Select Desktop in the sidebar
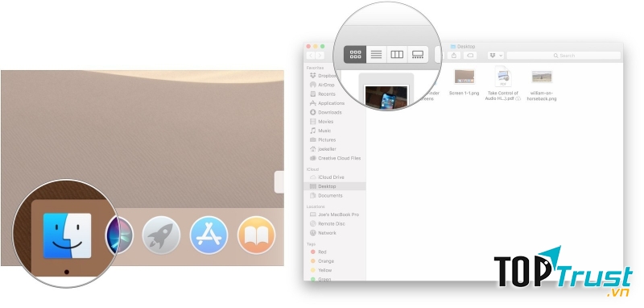The width and height of the screenshot is (644, 308). coord(335,186)
